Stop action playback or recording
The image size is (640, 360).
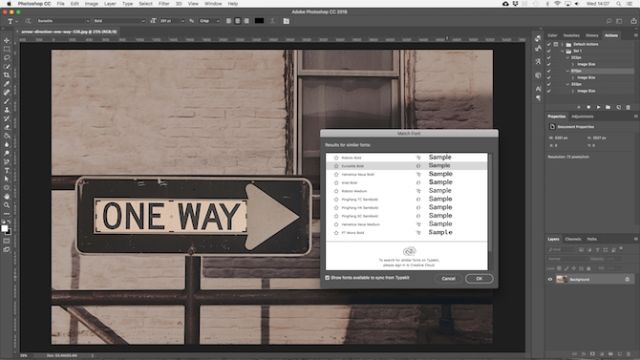pos(579,107)
